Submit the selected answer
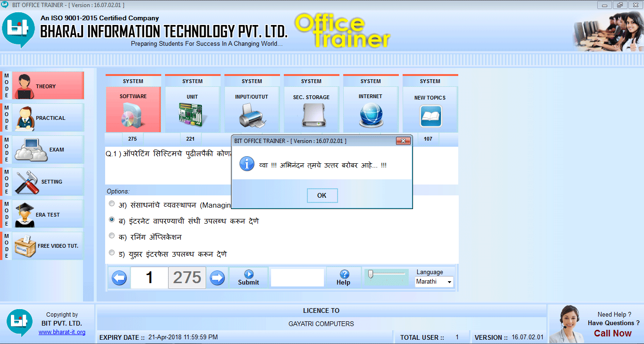Viewport: 644px width, 344px height. tap(248, 277)
